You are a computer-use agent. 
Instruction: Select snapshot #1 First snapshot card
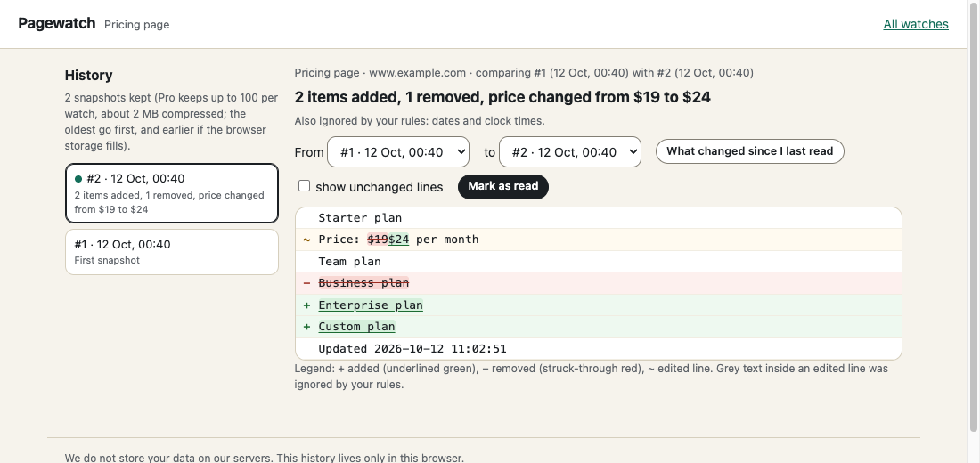(x=172, y=252)
